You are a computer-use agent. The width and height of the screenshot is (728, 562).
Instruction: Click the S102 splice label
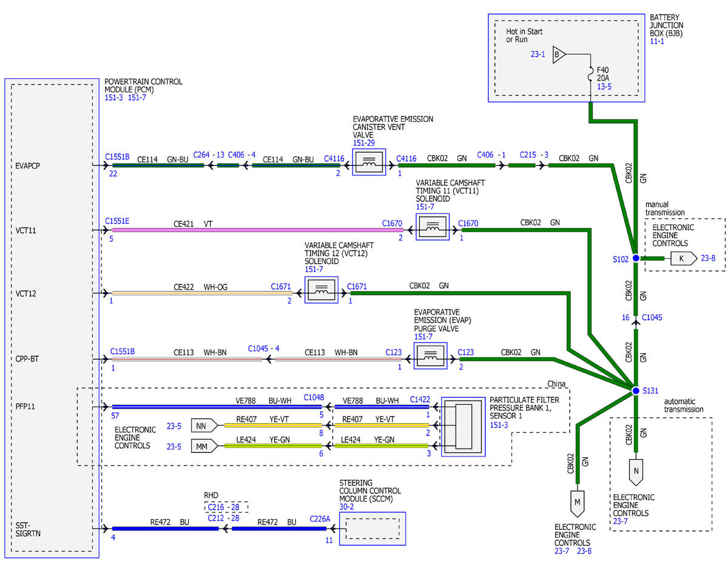click(620, 259)
